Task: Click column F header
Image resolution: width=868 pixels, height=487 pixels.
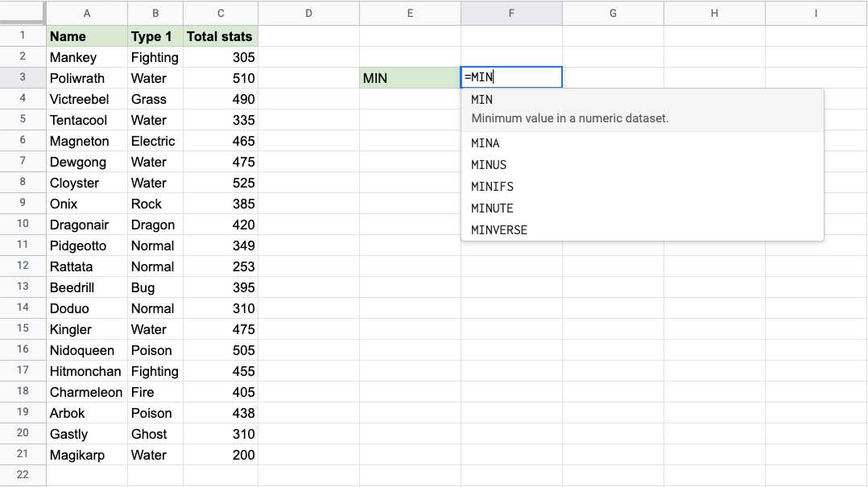Action: pyautogui.click(x=511, y=13)
